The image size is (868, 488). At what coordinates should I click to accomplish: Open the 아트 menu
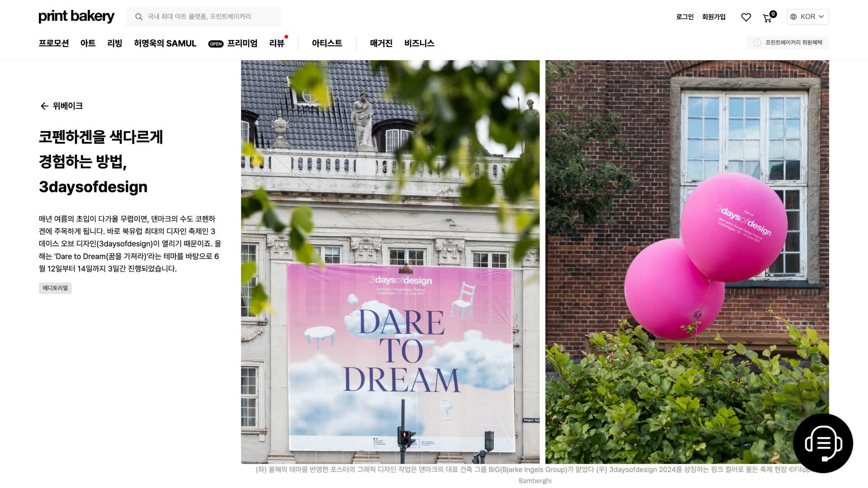(88, 43)
